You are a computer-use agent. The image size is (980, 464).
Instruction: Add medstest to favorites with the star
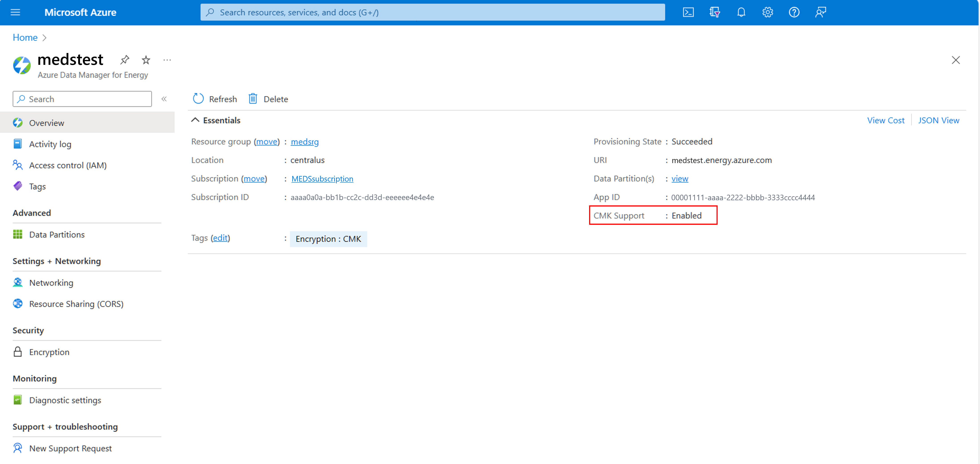click(146, 60)
